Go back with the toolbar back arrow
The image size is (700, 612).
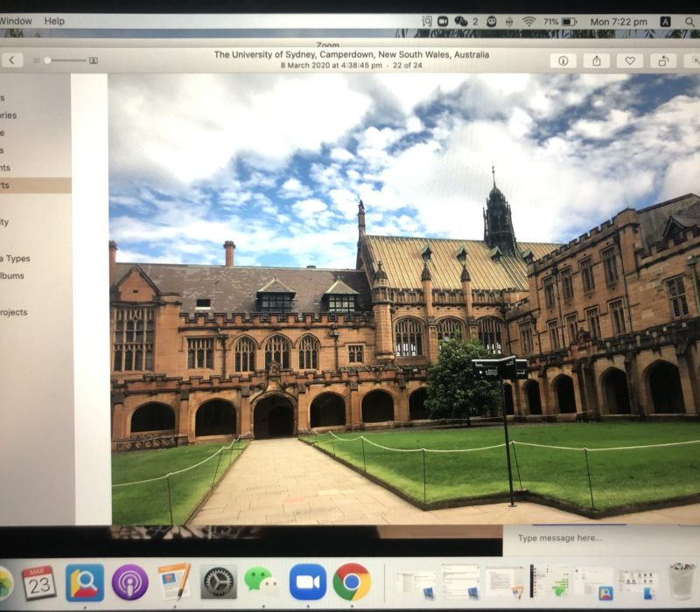(12, 60)
